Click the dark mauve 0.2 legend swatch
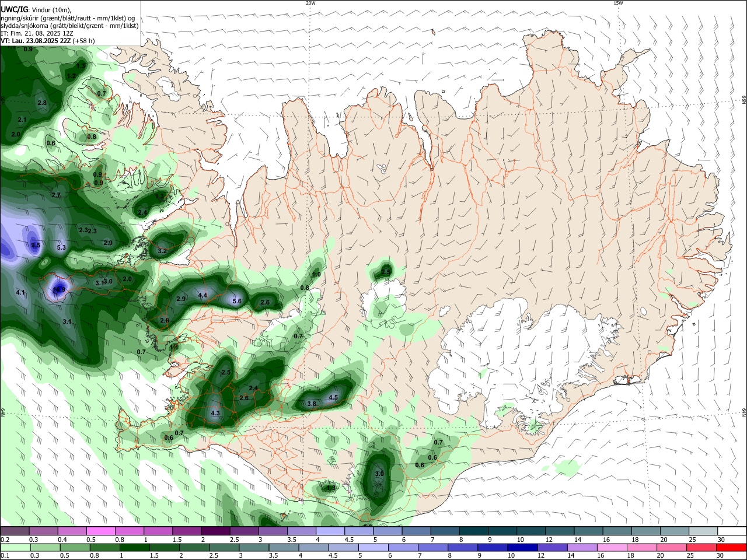747x560 pixels. (15, 531)
